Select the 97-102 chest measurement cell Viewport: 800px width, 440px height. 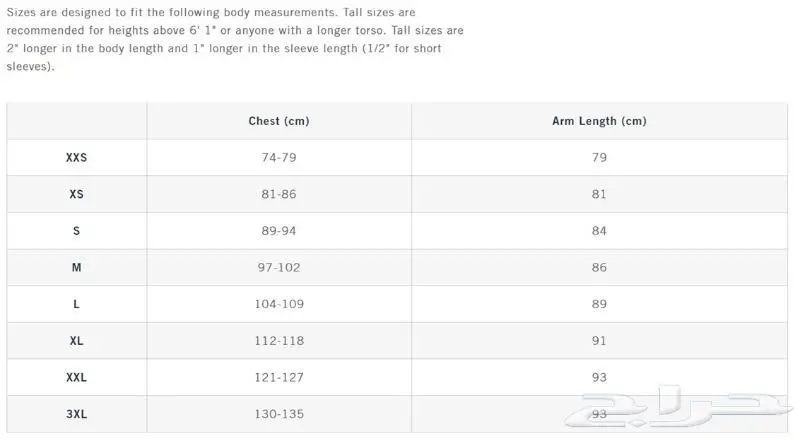tap(279, 267)
